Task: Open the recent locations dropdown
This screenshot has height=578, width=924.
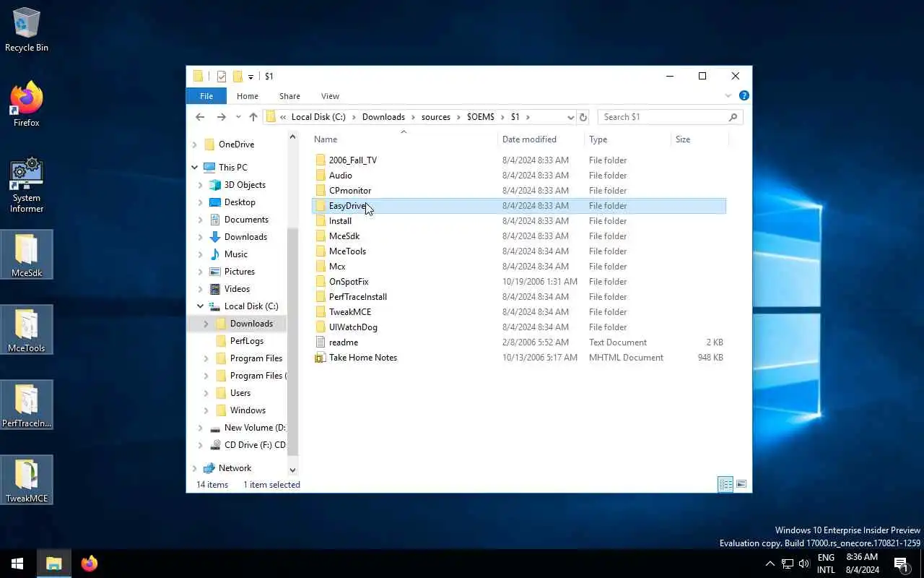Action: pos(238,117)
